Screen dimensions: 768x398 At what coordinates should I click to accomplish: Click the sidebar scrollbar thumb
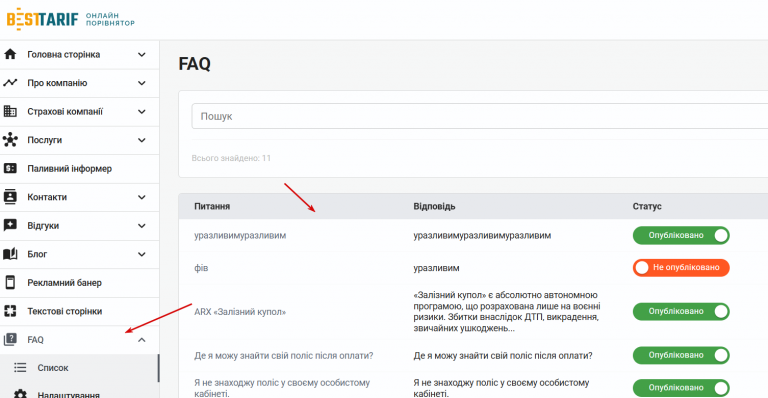point(158,368)
